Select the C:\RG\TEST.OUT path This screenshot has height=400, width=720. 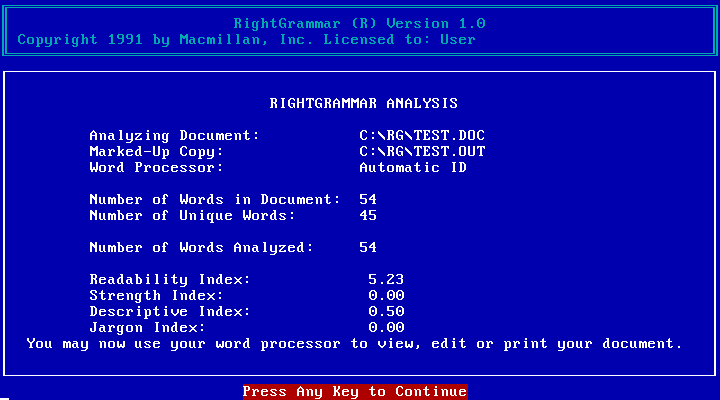pyautogui.click(x=422, y=152)
